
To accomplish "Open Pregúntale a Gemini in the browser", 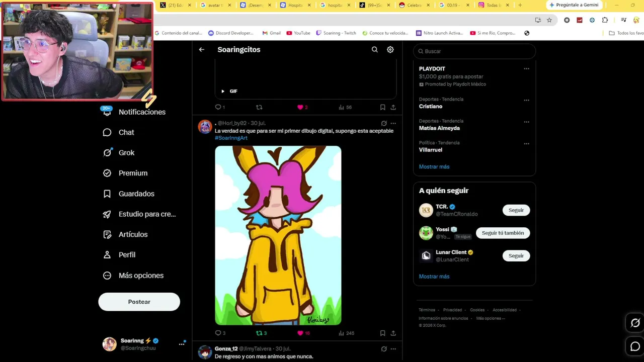I will pyautogui.click(x=574, y=5).
